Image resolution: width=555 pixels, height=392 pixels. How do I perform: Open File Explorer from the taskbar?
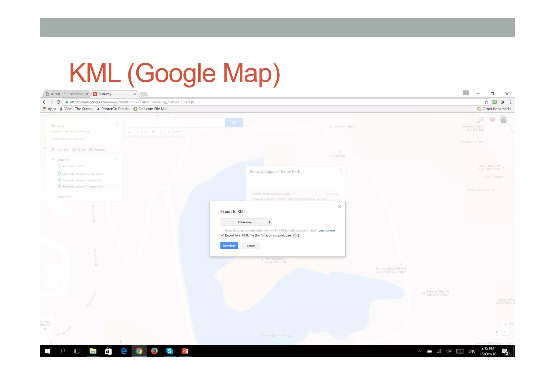pos(93,351)
